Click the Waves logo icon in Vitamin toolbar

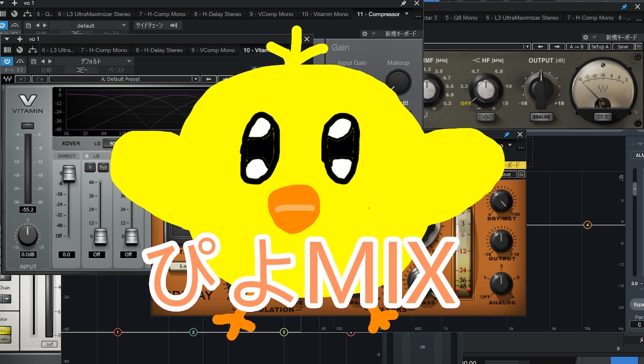8,79
